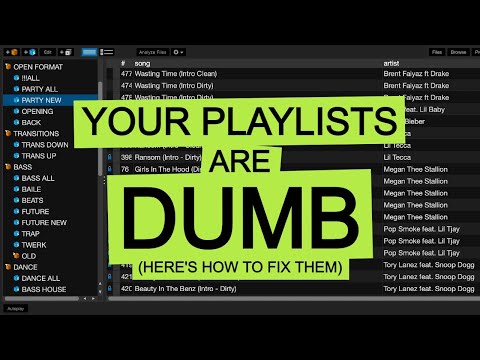Click the OPENING crate icon
480x360 pixels.
point(16,111)
